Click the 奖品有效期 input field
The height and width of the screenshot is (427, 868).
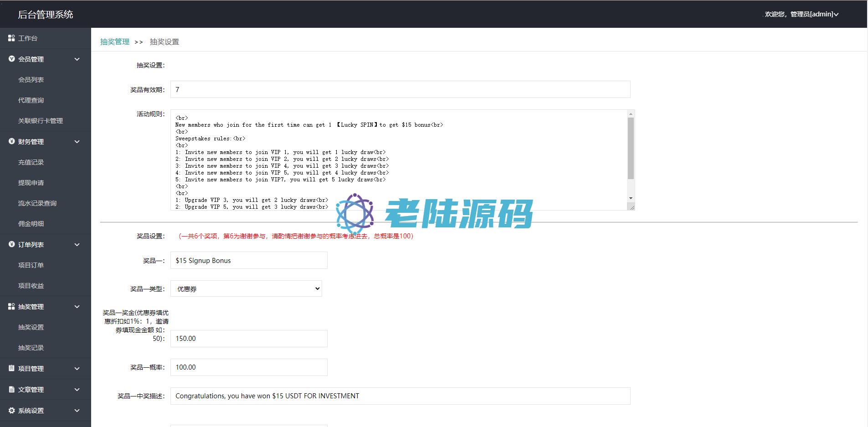400,90
